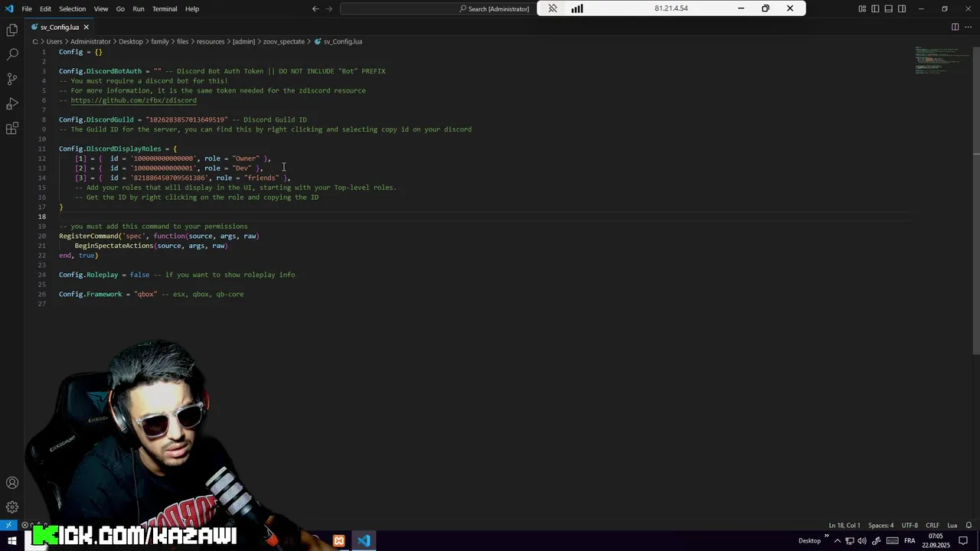Switch the FRA input language
980x551 pixels.
[910, 541]
